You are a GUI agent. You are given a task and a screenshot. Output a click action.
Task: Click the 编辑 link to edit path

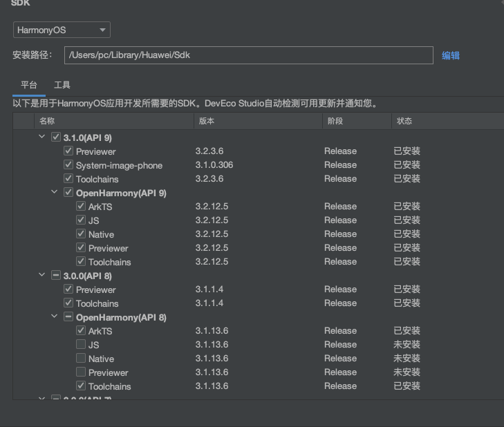[x=450, y=55]
